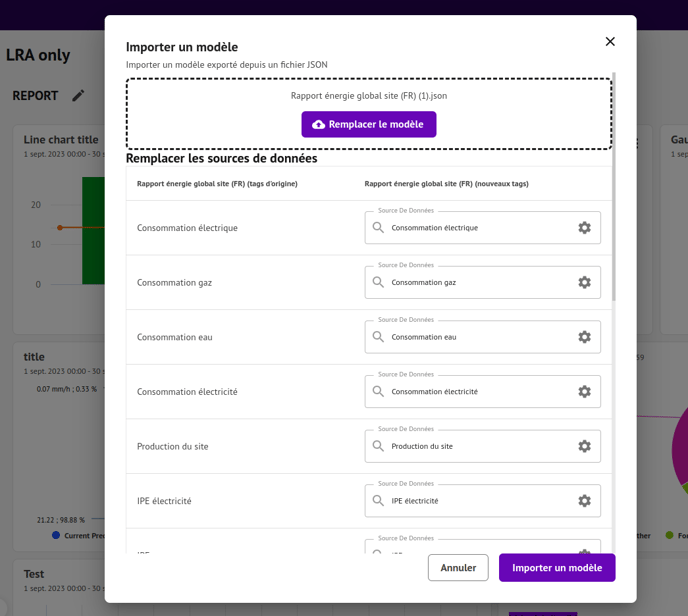The image size is (688, 616).
Task: Select Consommation eau data source field
Action: click(x=475, y=337)
